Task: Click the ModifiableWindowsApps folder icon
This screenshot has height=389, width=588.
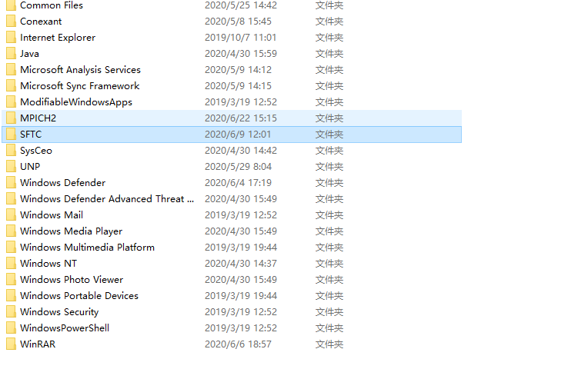Action: coord(12,102)
